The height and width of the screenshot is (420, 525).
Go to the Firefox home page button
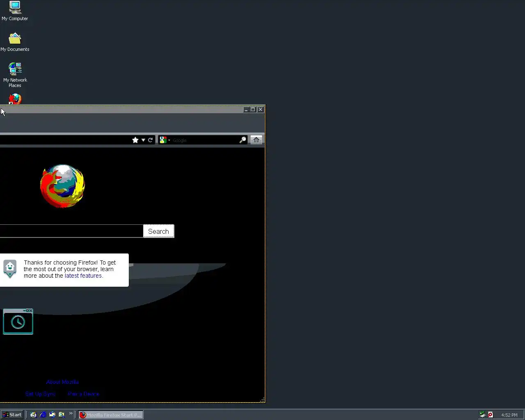pos(256,140)
